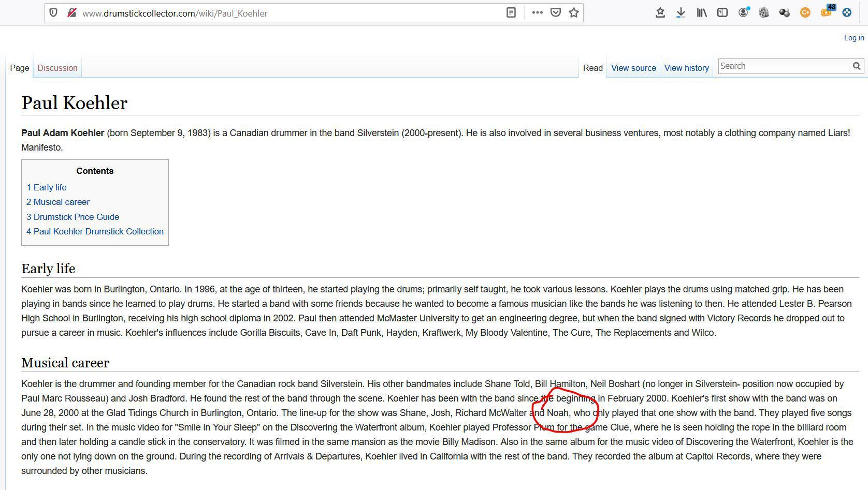This screenshot has width=868, height=490.
Task: Save page to Pocket
Action: 555,13
